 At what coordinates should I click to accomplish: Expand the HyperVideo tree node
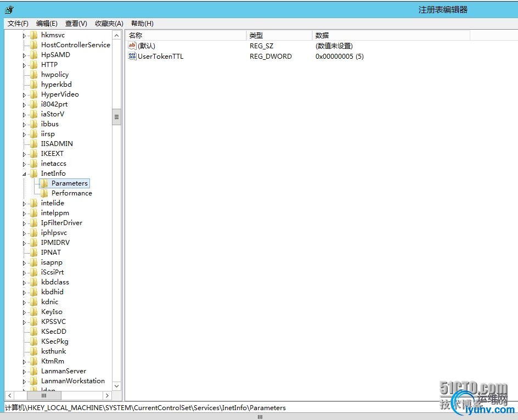pos(24,95)
